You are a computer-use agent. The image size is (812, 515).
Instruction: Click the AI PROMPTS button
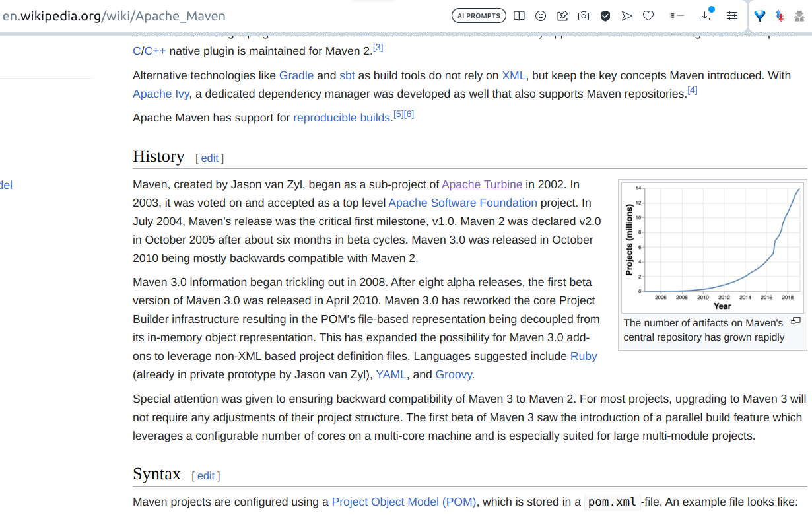coord(479,16)
